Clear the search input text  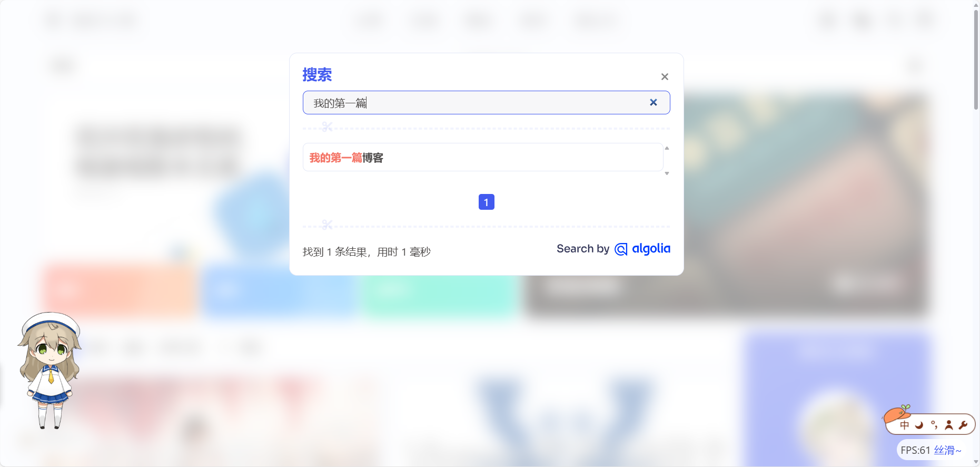[x=653, y=102]
